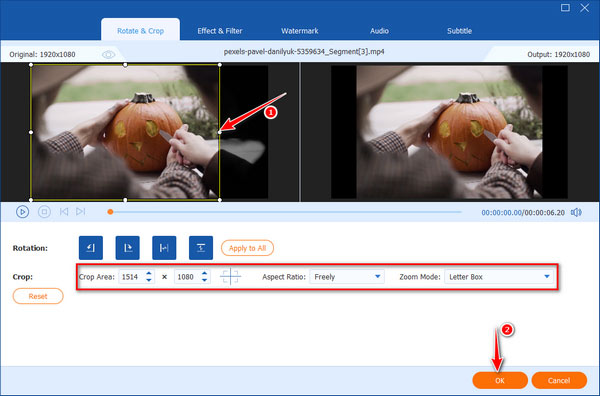Decrease crop width with down arrow
The height and width of the screenshot is (396, 600).
pyautogui.click(x=149, y=280)
